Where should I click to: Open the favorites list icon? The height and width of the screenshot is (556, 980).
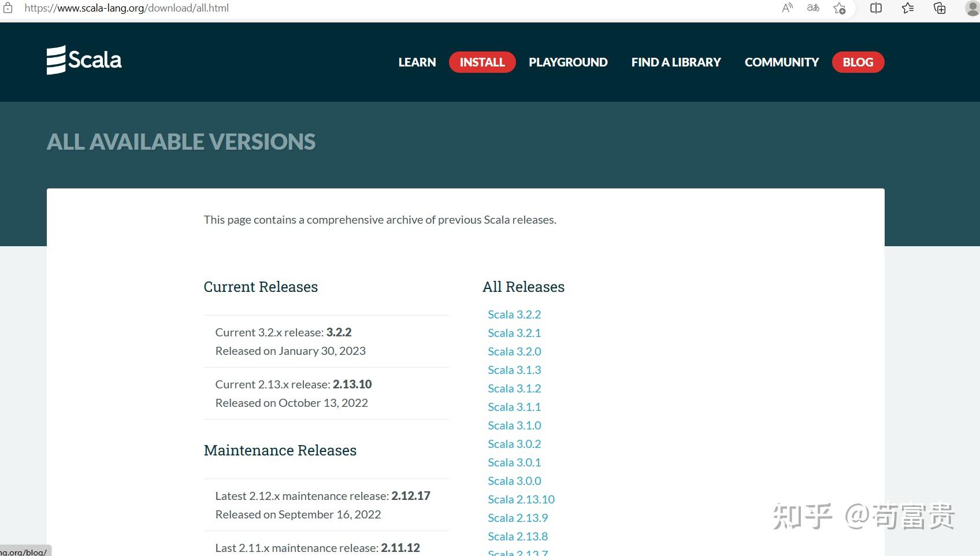tap(908, 8)
